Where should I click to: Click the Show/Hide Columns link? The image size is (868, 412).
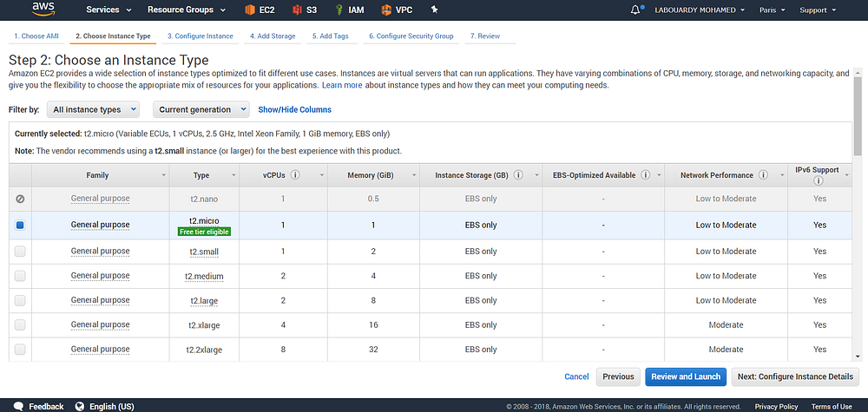(294, 110)
